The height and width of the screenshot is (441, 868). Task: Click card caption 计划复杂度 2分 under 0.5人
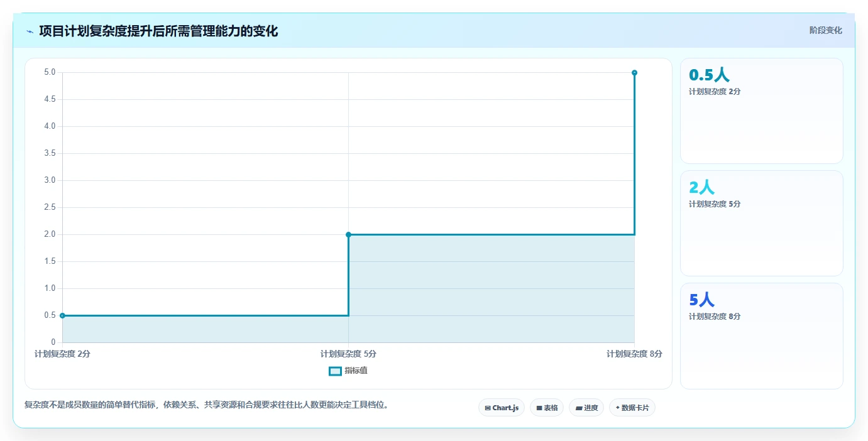click(715, 91)
